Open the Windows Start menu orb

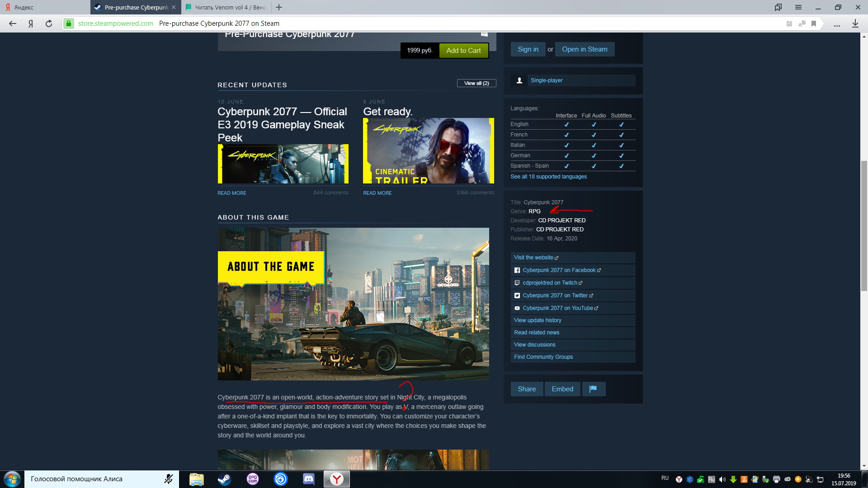[x=12, y=479]
